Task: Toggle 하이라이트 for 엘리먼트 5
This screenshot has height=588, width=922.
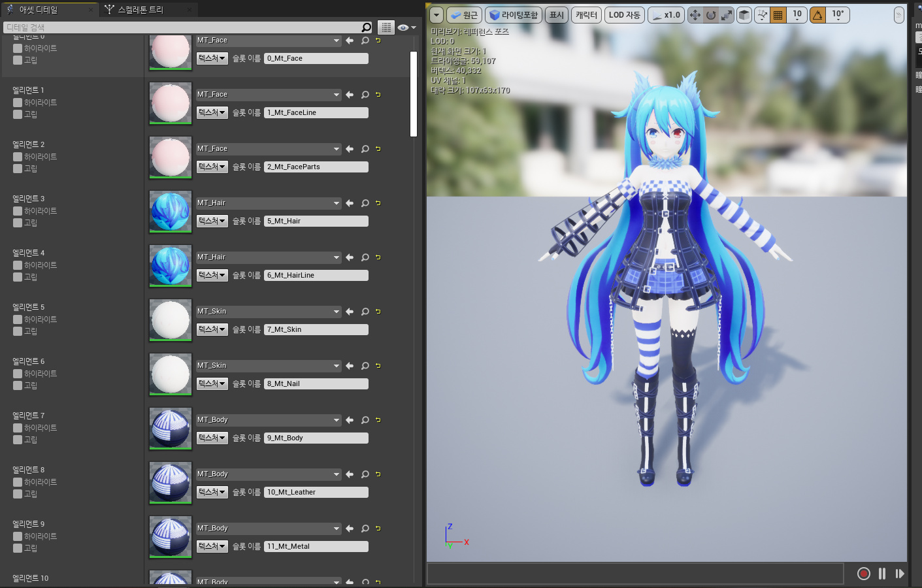Action: coord(18,319)
